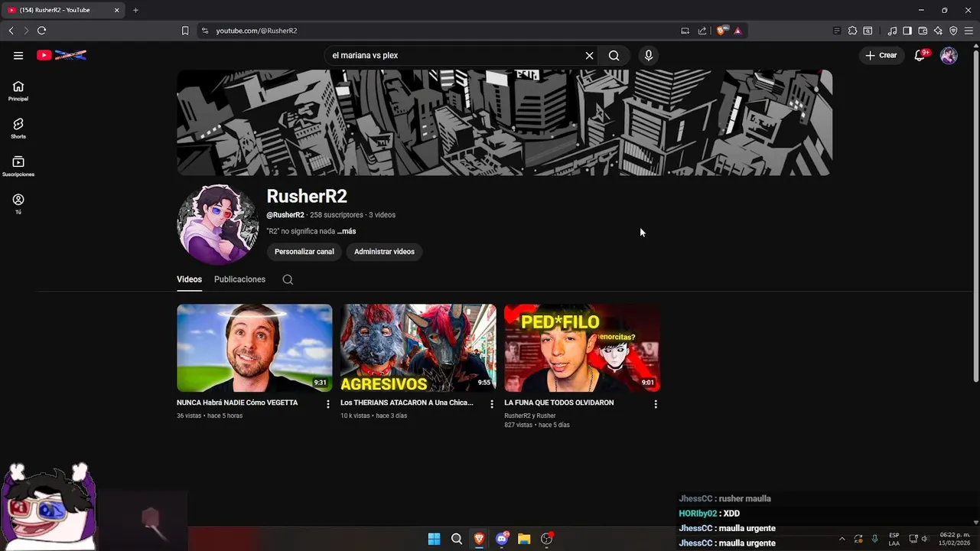The height and width of the screenshot is (551, 980).
Task: Click Personalizar canal button
Action: click(304, 252)
